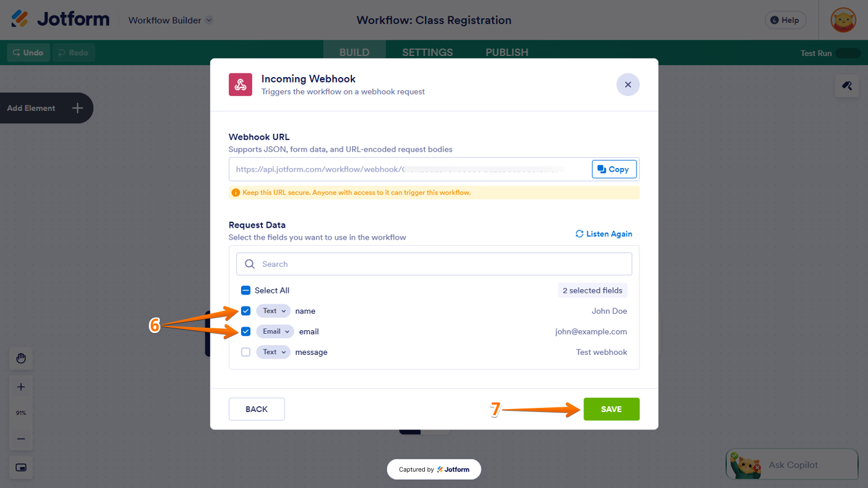Open Ask Copilot assistant
The image size is (868, 488).
coord(792,465)
